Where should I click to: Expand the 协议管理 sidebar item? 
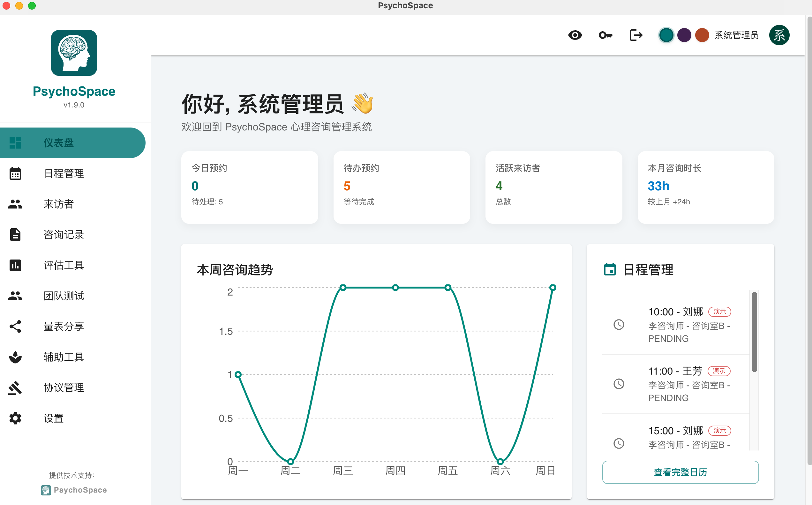[64, 387]
